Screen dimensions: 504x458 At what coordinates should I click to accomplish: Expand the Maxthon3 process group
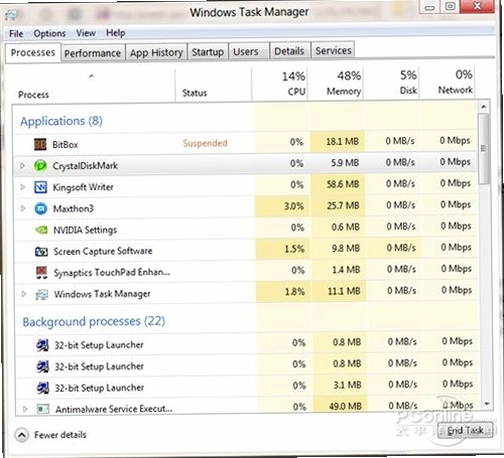click(x=23, y=208)
